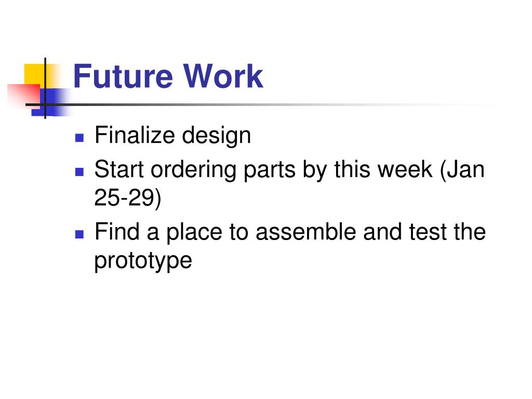Click the word Work in the title
The image size is (532, 399).
pyautogui.click(x=223, y=76)
